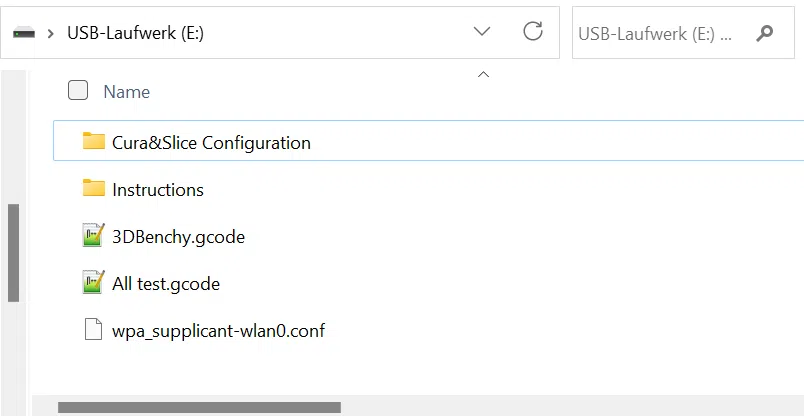This screenshot has height=416, width=804.
Task: Click the wpa_supplicant-wlan0.conf file icon
Action: 93,329
